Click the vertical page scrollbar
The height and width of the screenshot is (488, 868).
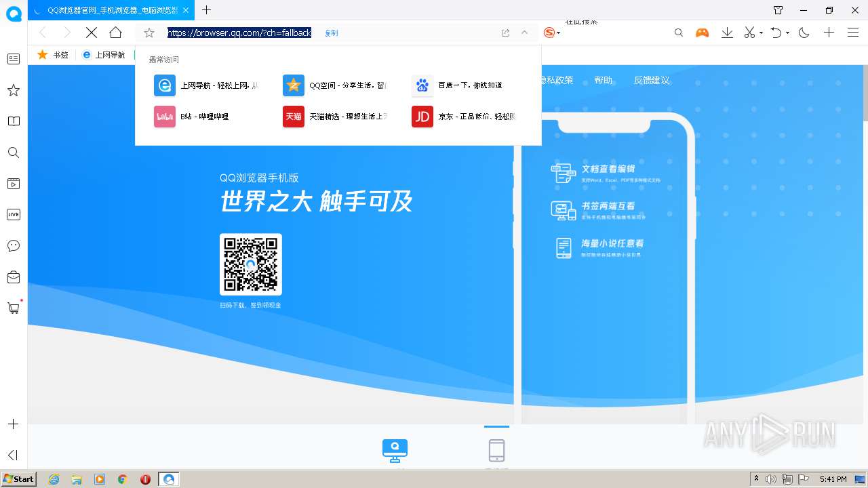pos(864,93)
